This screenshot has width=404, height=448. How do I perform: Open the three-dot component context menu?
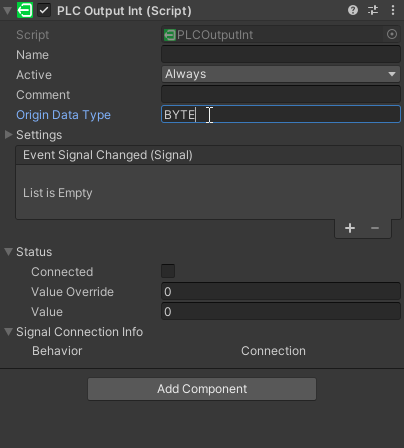click(393, 10)
